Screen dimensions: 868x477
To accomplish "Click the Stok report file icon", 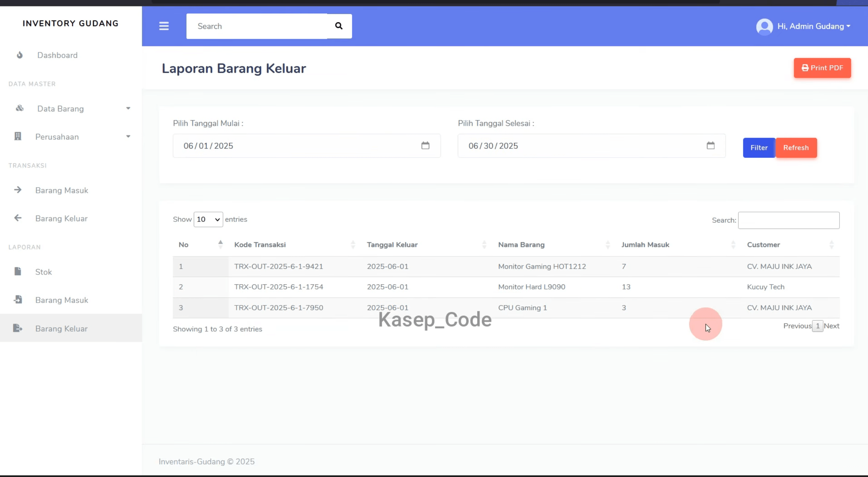I will pyautogui.click(x=18, y=271).
